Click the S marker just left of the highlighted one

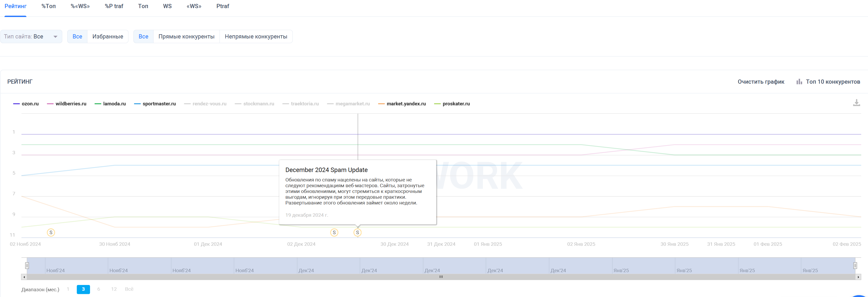click(x=334, y=232)
